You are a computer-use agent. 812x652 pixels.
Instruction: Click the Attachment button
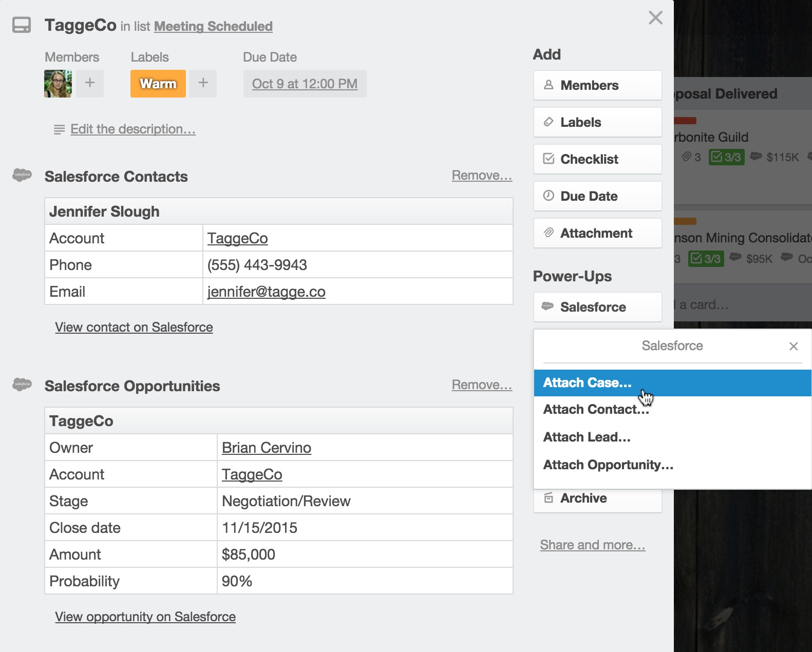597,233
